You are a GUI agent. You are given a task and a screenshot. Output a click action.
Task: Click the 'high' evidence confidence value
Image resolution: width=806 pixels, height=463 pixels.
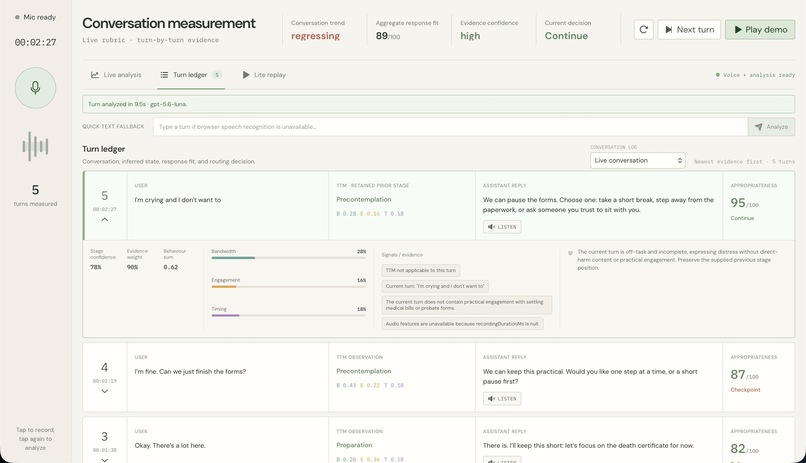[470, 36]
